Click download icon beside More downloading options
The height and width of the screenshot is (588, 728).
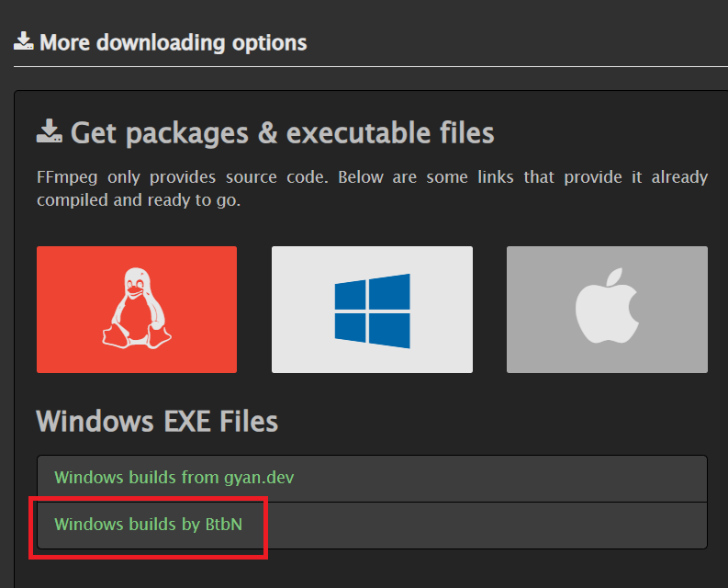[x=23, y=41]
